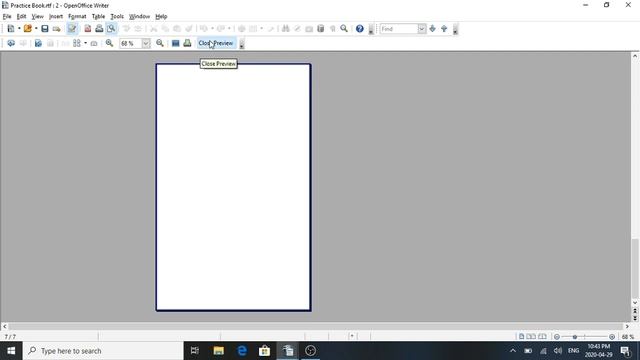Save the document with the floppy icon

[x=45, y=29]
